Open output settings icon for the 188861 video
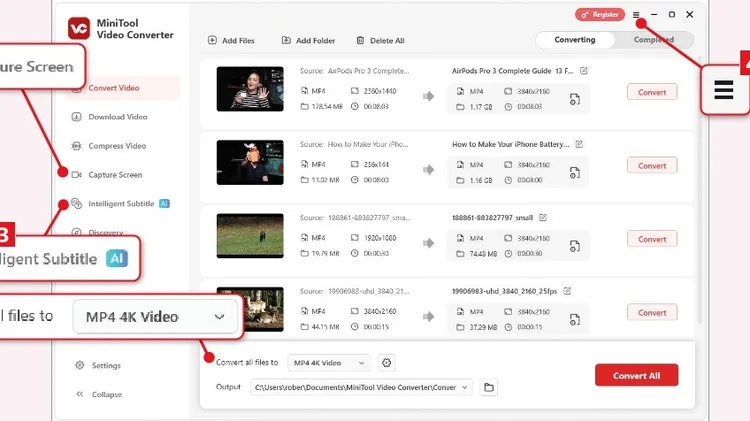 (x=575, y=246)
